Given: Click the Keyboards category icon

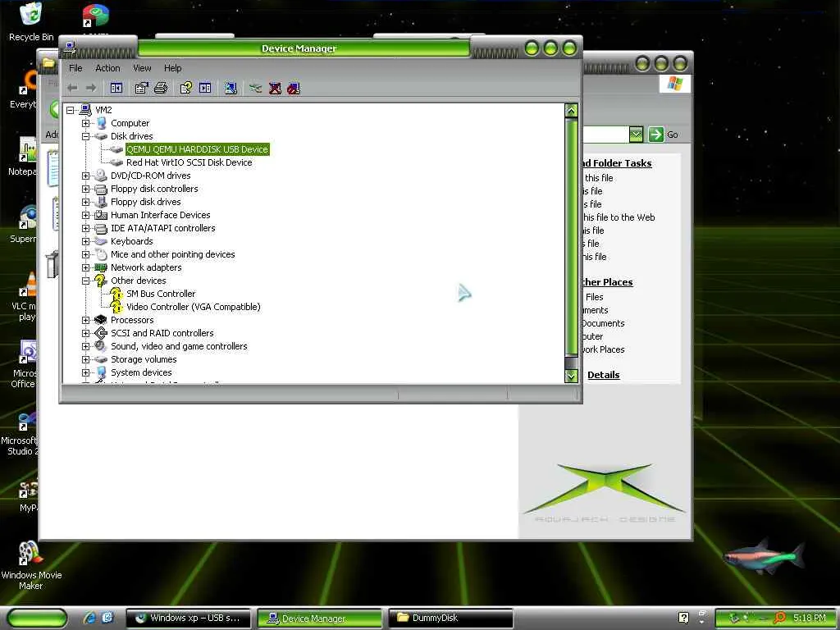Looking at the screenshot, I should 101,241.
